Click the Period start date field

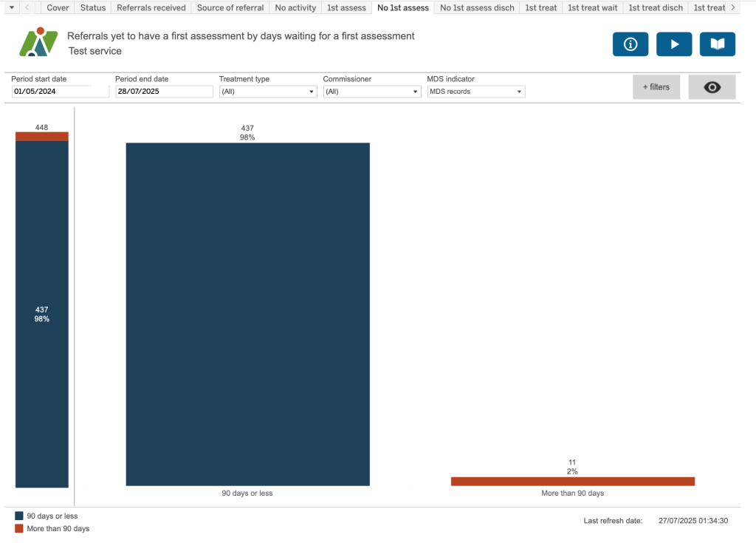click(x=60, y=92)
